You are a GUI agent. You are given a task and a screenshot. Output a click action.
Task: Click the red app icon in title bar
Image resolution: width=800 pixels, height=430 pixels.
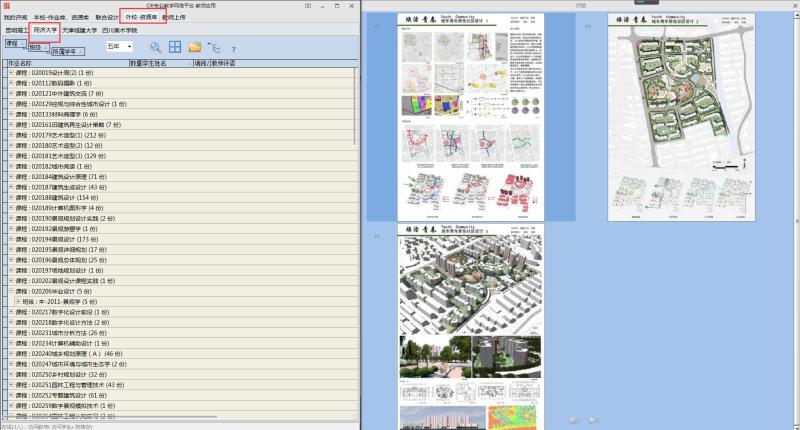[6, 6]
